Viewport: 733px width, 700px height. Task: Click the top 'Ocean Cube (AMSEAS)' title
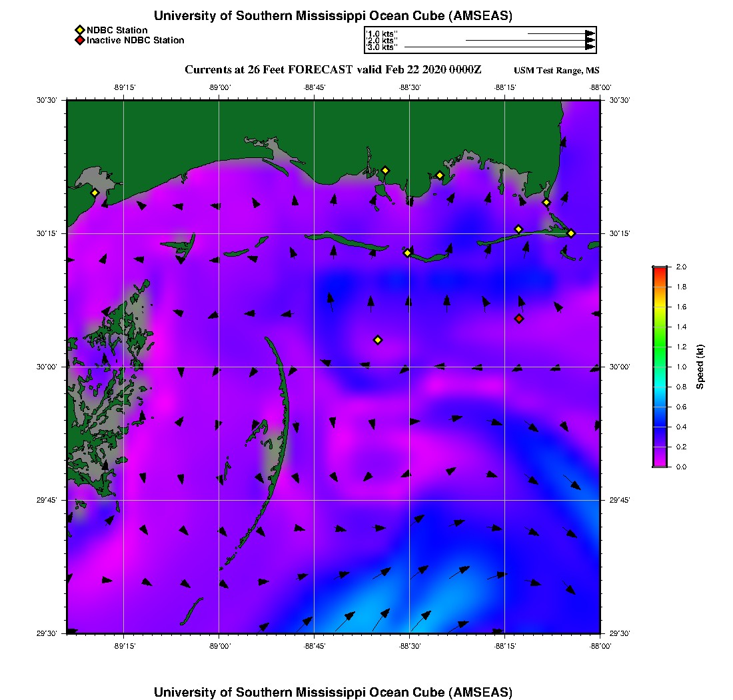point(333,16)
